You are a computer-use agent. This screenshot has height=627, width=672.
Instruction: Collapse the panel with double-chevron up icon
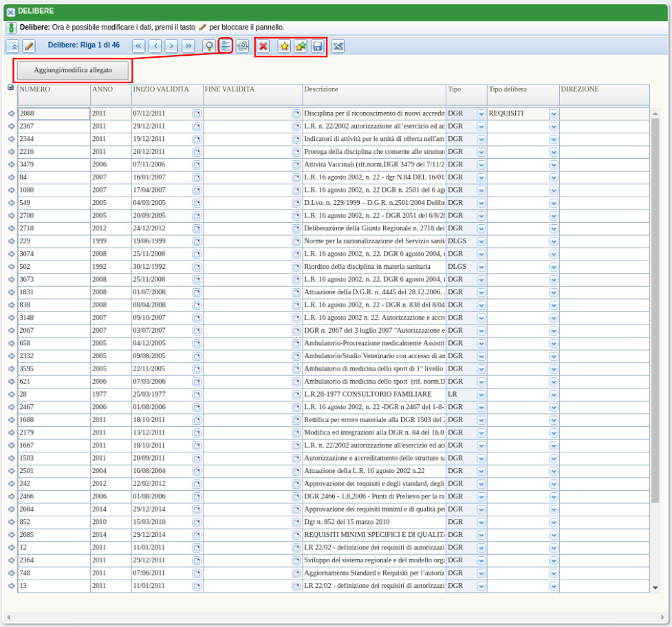click(12, 46)
